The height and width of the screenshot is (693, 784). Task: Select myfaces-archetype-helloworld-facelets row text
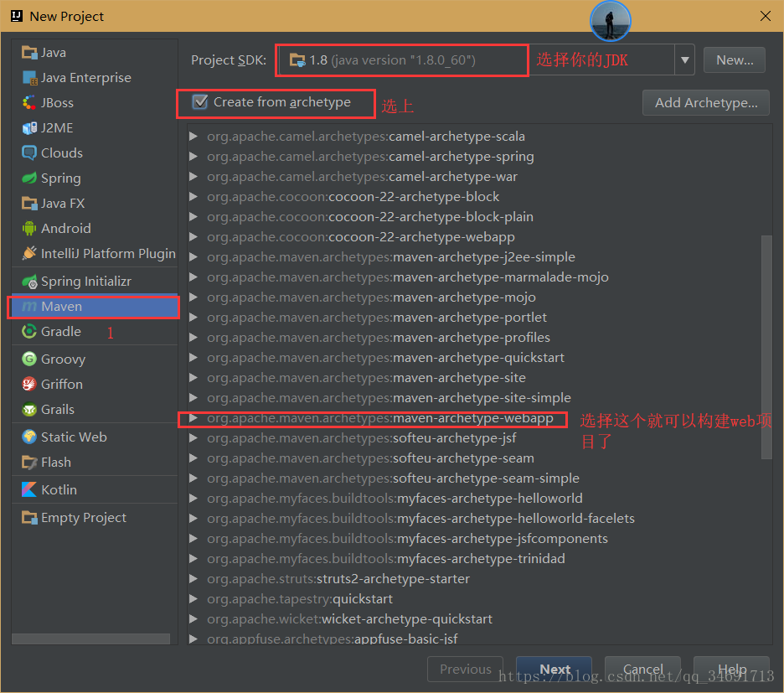click(x=420, y=519)
